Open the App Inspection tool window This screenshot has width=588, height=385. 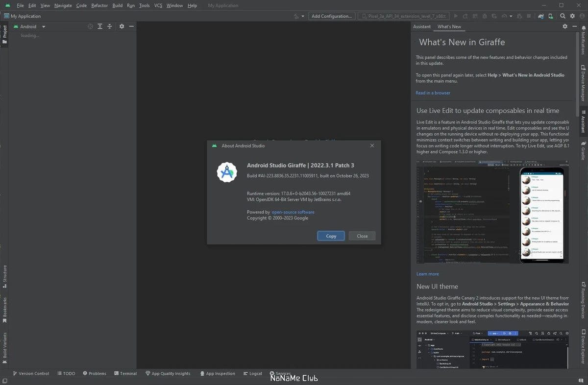[x=217, y=373]
